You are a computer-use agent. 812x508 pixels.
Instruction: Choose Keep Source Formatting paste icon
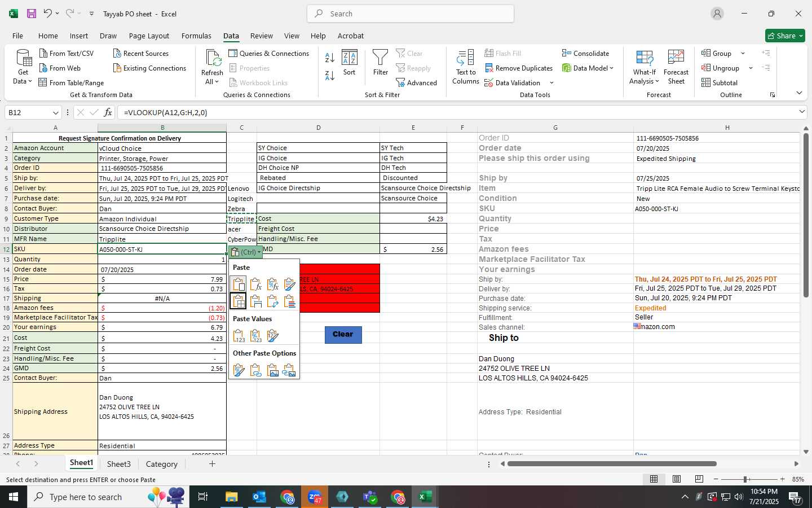(x=289, y=284)
